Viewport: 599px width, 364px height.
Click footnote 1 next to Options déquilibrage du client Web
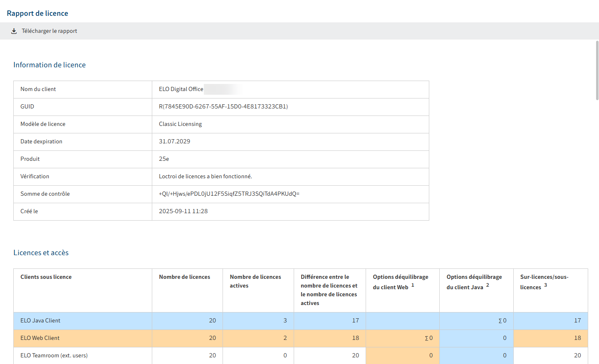[x=413, y=285]
